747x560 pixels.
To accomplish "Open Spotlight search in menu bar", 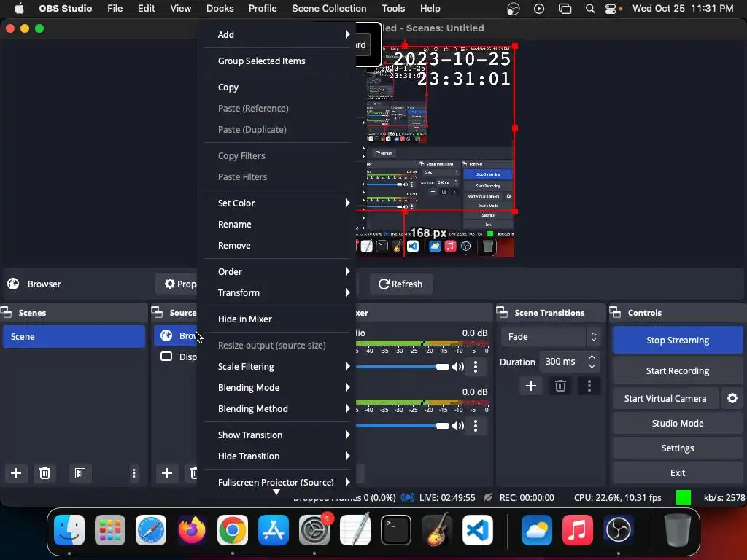I will click(x=589, y=9).
